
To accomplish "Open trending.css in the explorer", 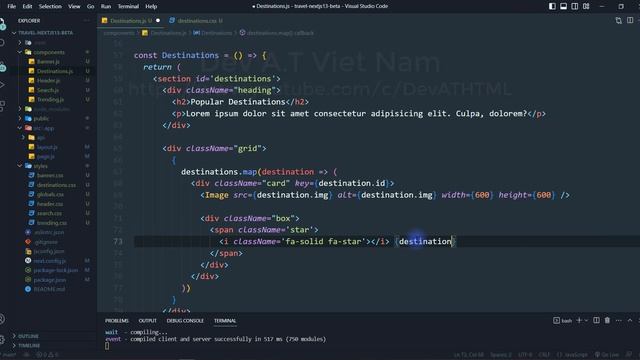I will pos(52,223).
